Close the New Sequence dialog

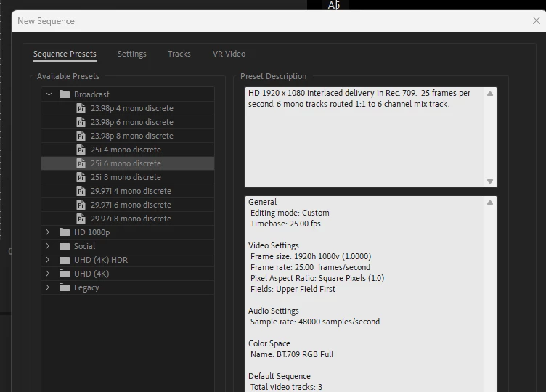pos(537,20)
